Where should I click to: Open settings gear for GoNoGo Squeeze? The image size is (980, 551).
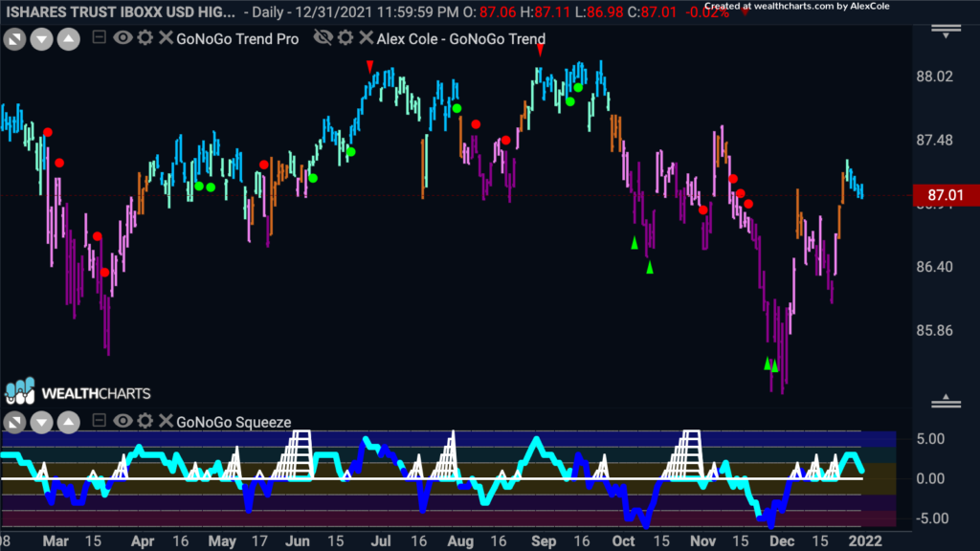(x=145, y=421)
